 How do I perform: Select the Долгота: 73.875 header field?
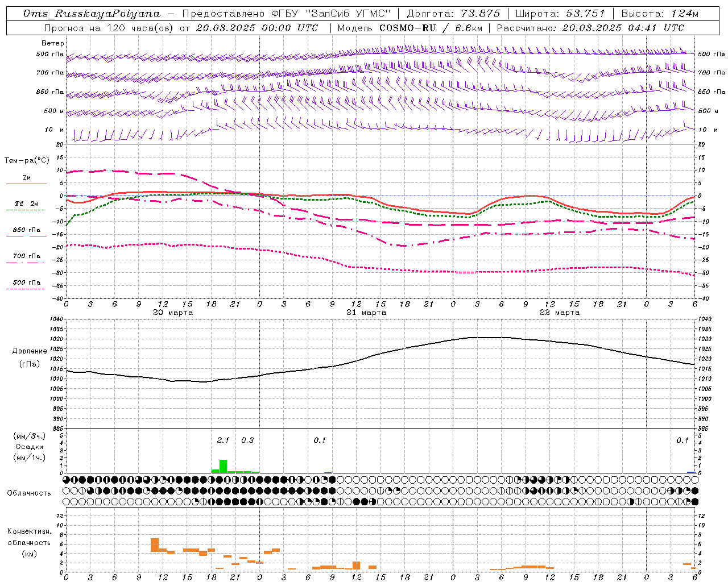click(454, 14)
